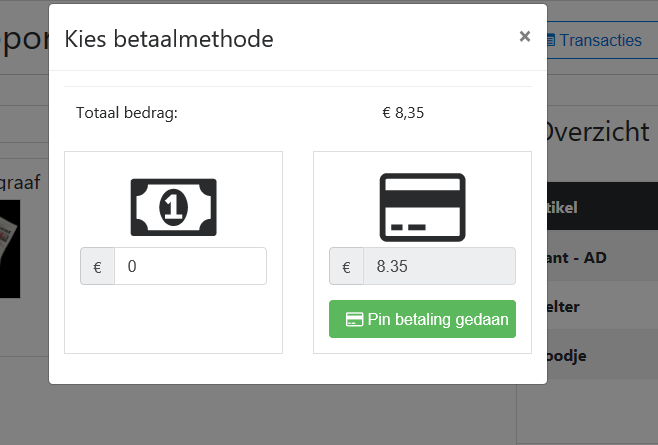658x445 pixels.
Task: Click the € 8,35 total amount
Action: (403, 113)
